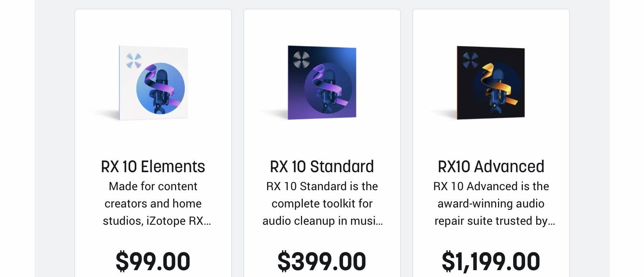Click the RX10 Advanced box art
This screenshot has width=644, height=277.
click(491, 82)
